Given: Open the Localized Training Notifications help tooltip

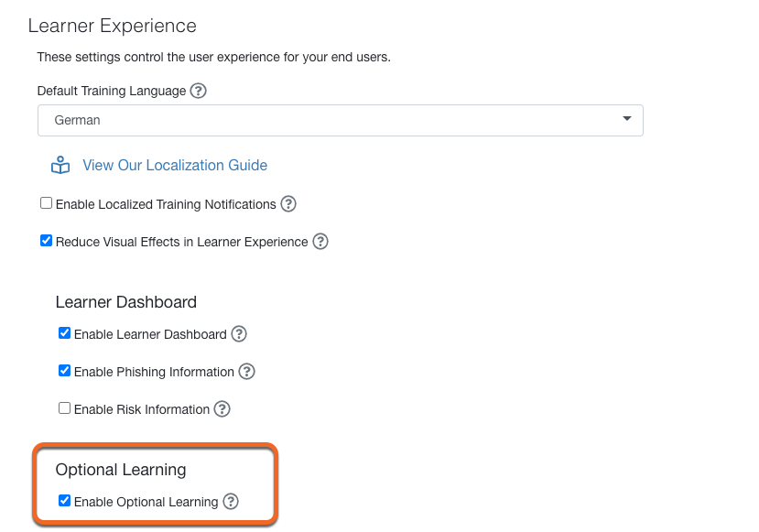Looking at the screenshot, I should [288, 204].
